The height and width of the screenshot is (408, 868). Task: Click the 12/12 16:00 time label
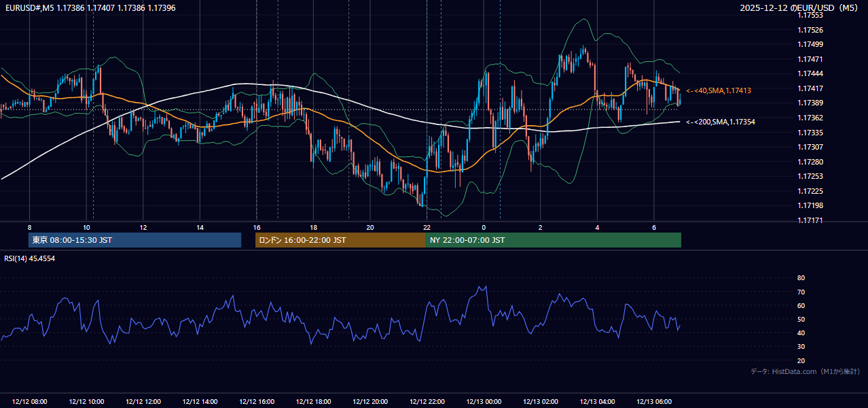[x=257, y=402]
